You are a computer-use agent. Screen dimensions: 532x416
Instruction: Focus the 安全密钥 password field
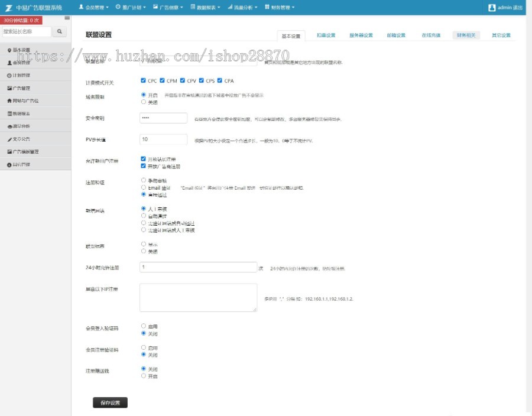tap(163, 118)
